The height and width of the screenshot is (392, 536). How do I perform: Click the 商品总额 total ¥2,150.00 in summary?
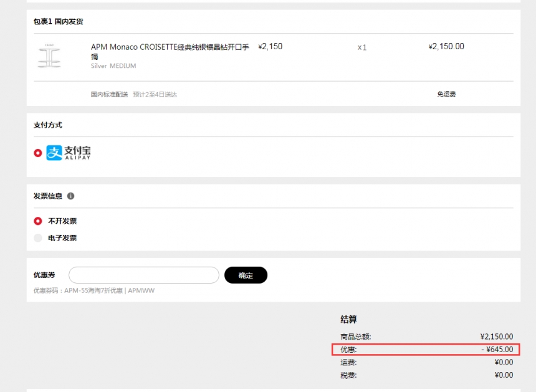(x=496, y=337)
